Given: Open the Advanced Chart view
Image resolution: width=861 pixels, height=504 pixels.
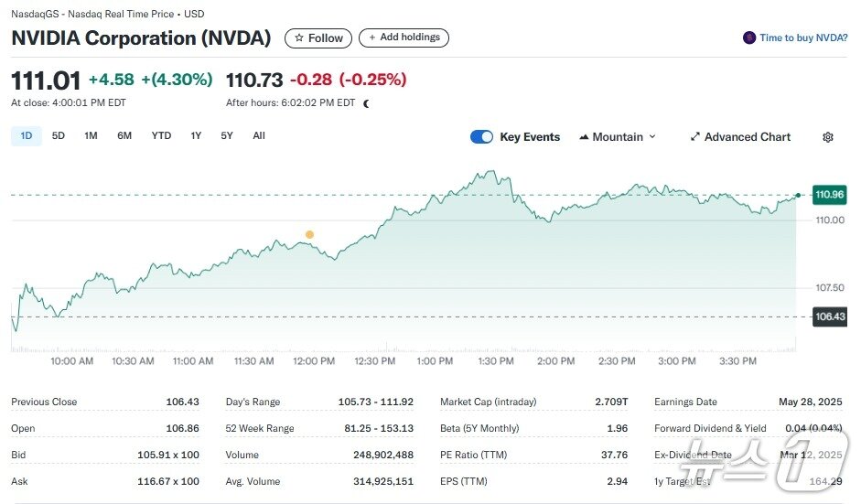Looking at the screenshot, I should click(x=740, y=136).
